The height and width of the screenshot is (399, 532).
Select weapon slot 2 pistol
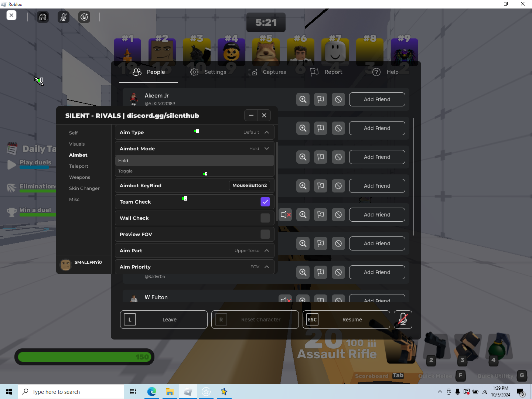click(437, 347)
